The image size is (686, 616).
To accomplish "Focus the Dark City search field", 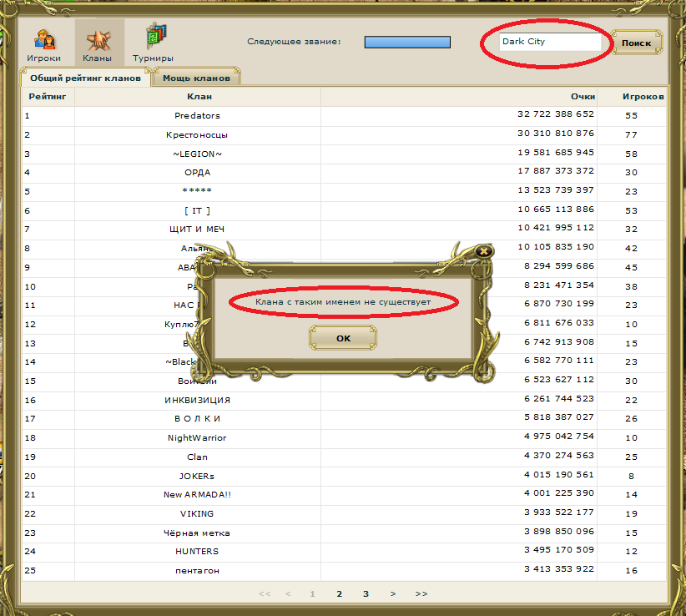I will [x=550, y=42].
